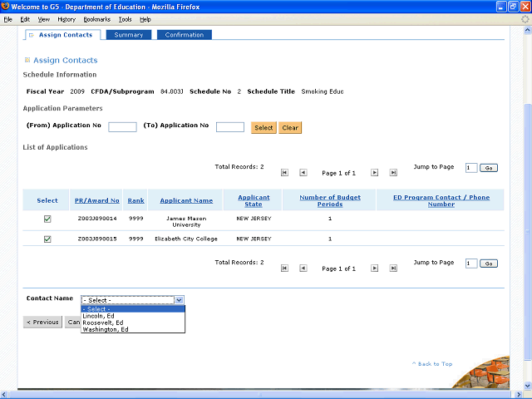The width and height of the screenshot is (532, 399).
Task: Go to previous page in bottom pager
Action: (303, 268)
